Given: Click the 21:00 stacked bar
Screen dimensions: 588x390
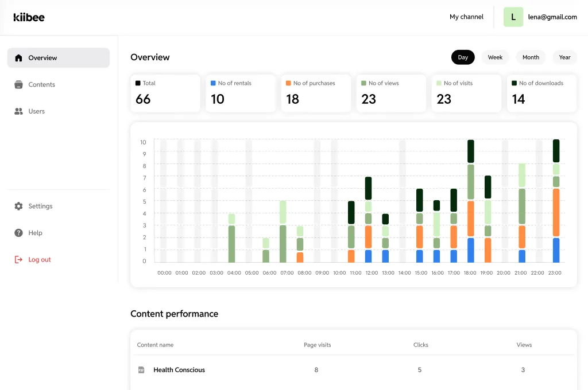Looking at the screenshot, I should pyautogui.click(x=522, y=213).
